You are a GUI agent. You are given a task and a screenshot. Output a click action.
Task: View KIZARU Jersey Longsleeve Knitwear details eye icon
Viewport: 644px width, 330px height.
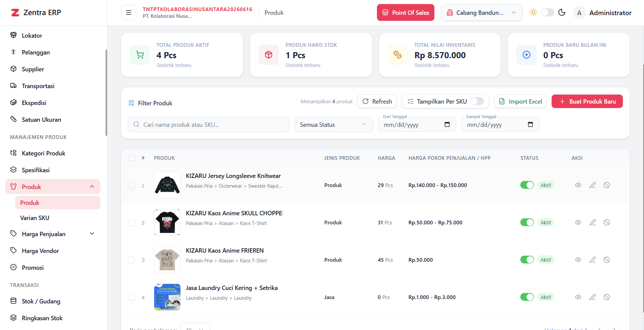[x=578, y=185]
